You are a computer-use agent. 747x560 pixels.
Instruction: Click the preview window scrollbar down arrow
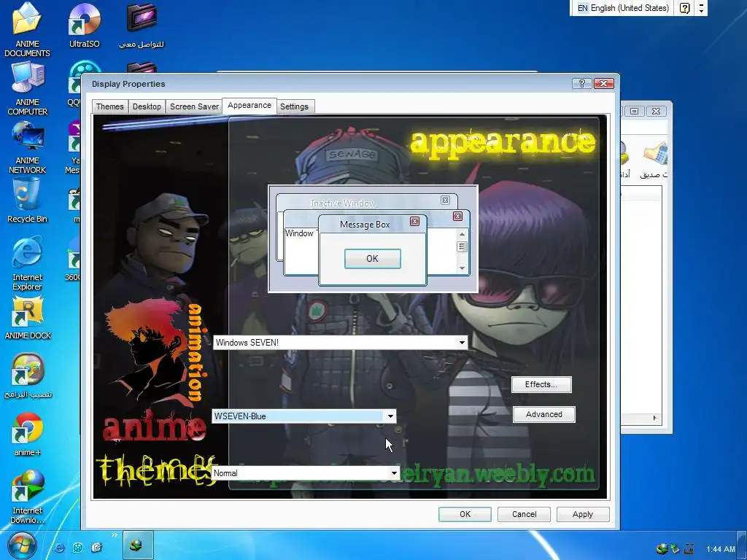click(x=462, y=268)
